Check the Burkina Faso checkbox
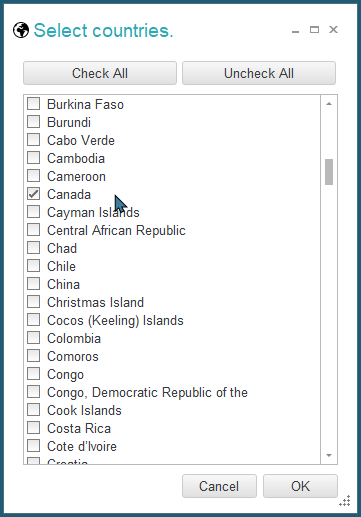Viewport: 361px width, 517px height. point(34,104)
